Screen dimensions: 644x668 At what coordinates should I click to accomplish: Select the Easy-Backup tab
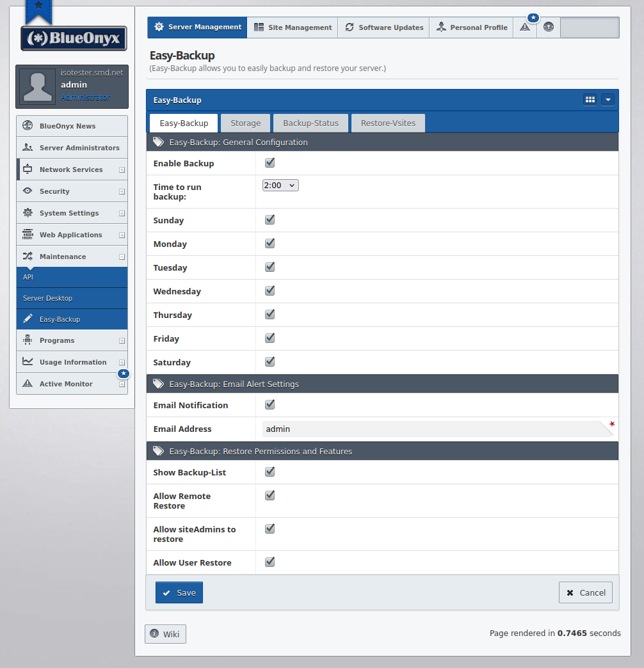[x=184, y=123]
